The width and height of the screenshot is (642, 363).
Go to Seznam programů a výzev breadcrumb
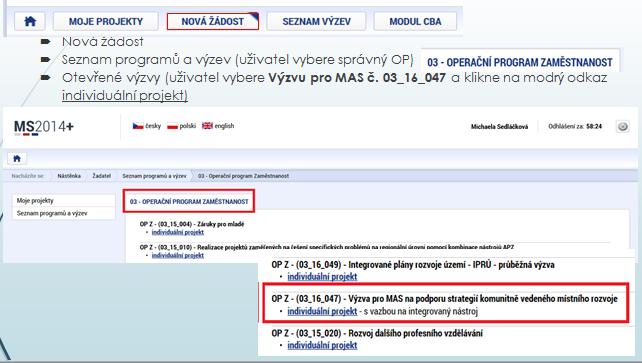pyautogui.click(x=154, y=176)
